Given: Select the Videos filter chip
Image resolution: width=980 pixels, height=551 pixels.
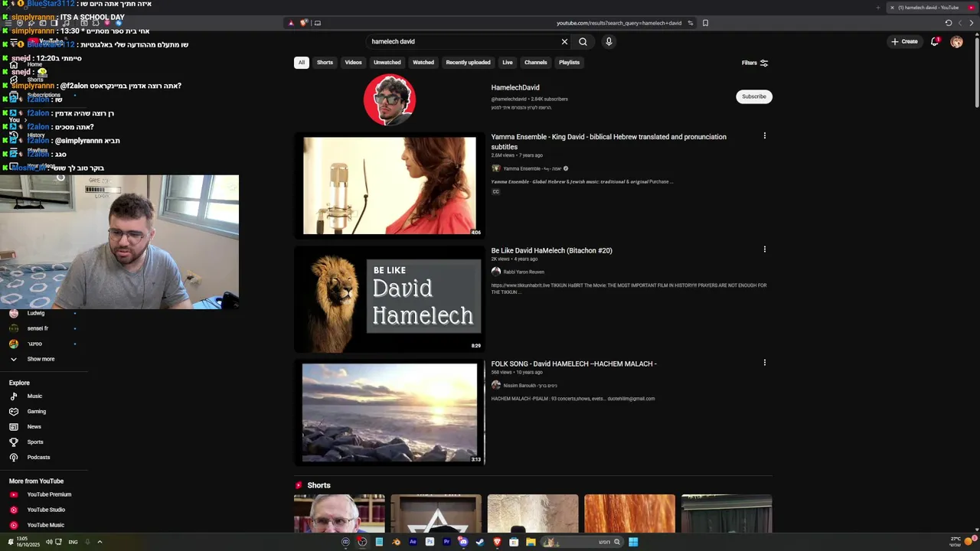Looking at the screenshot, I should tap(353, 63).
